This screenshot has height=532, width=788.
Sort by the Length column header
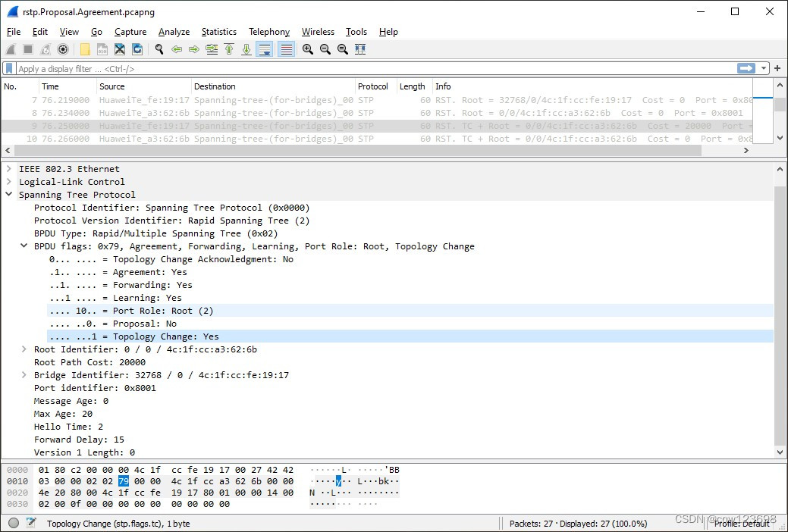(x=415, y=86)
